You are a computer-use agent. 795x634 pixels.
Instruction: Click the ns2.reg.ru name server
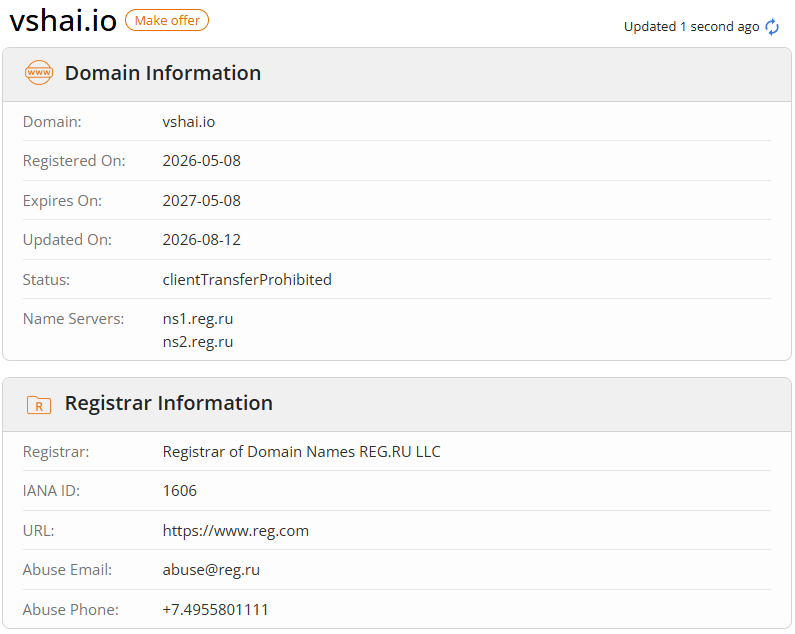coord(198,342)
